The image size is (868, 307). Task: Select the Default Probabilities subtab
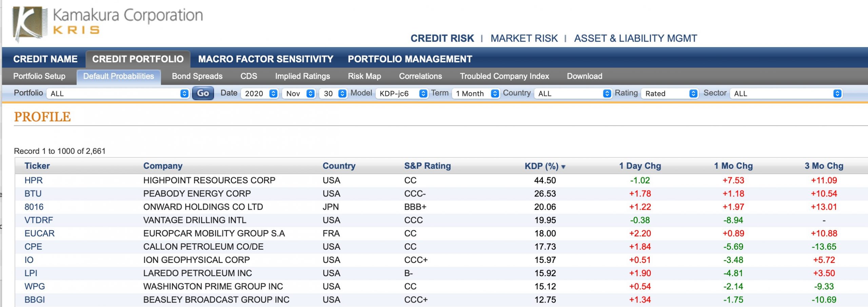coord(119,77)
